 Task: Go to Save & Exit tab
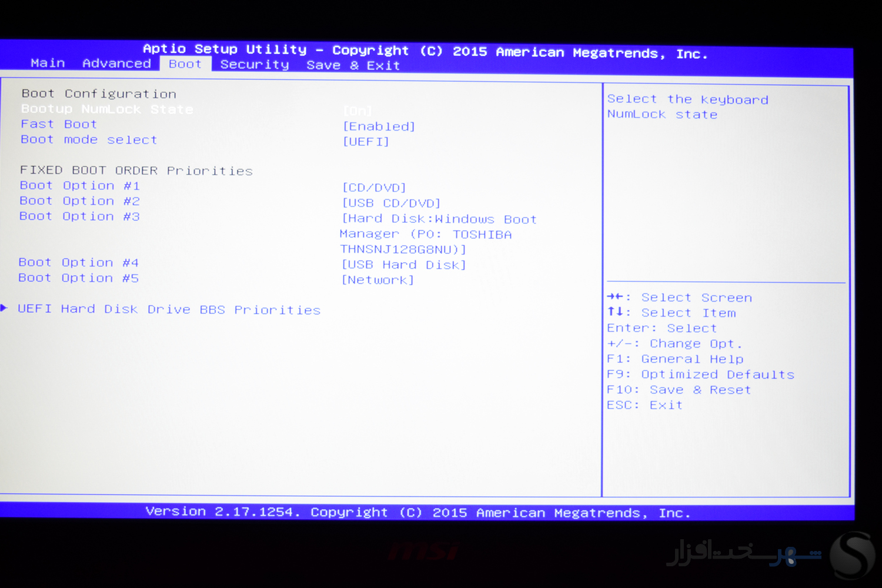(353, 65)
